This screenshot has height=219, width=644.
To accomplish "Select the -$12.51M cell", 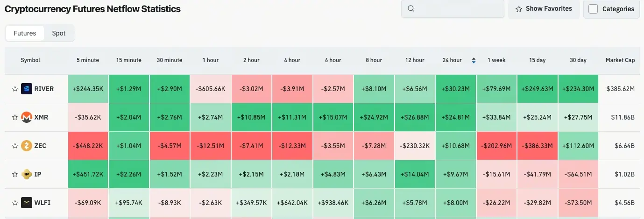I will (x=210, y=146).
